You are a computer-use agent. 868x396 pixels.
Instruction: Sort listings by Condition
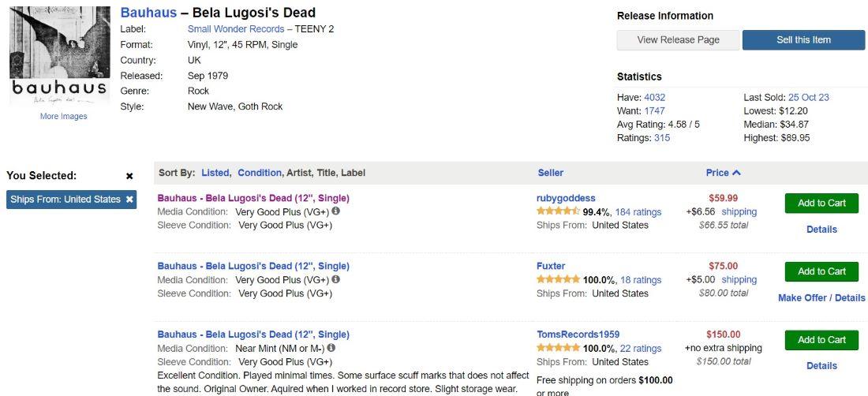tap(260, 173)
